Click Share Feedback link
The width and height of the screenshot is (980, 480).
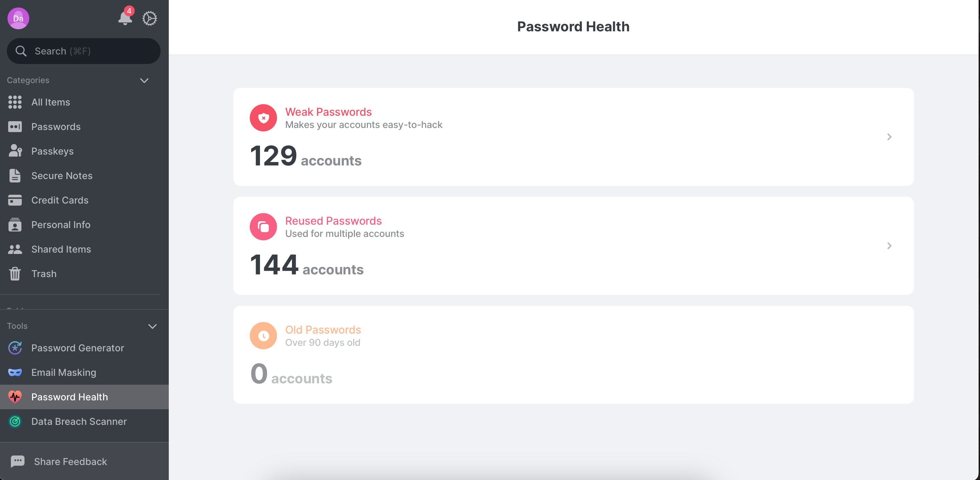click(71, 461)
